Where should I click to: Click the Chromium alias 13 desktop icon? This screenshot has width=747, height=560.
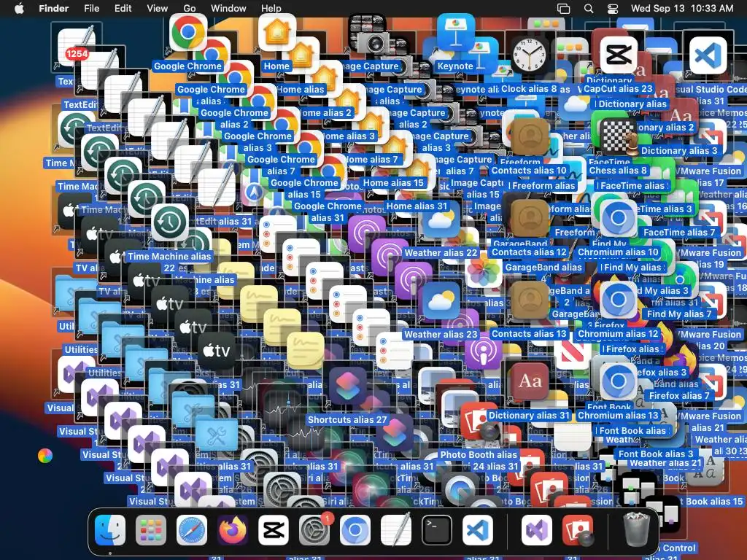618,382
